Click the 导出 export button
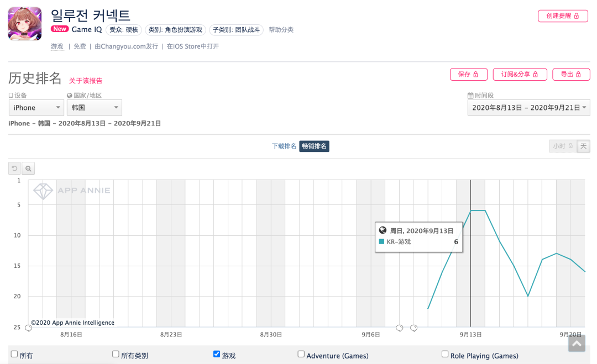Image resolution: width=597 pixels, height=364 pixels. point(571,75)
